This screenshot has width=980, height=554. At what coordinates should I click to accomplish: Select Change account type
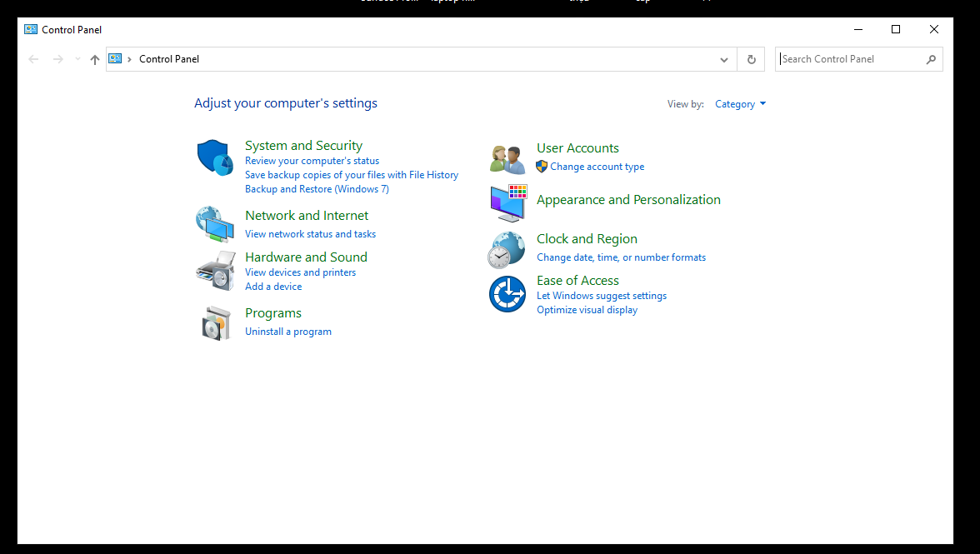597,167
